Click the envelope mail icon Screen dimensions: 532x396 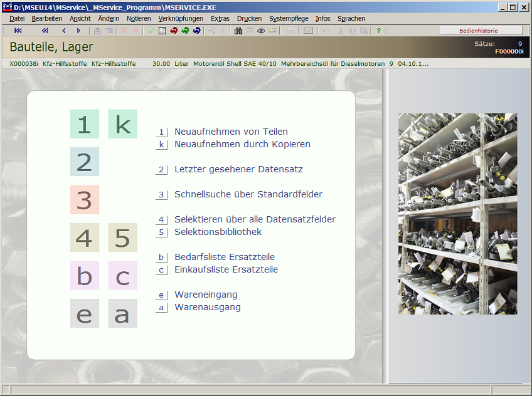coord(308,31)
